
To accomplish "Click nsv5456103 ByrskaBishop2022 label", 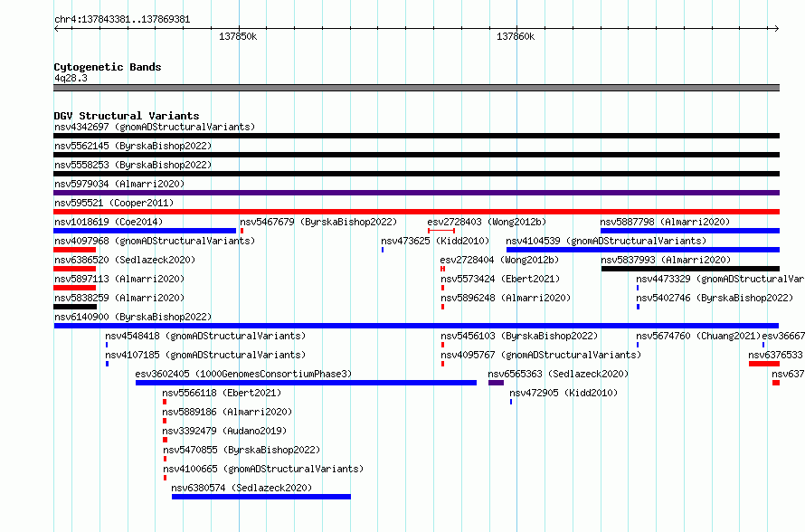I will (x=519, y=336).
